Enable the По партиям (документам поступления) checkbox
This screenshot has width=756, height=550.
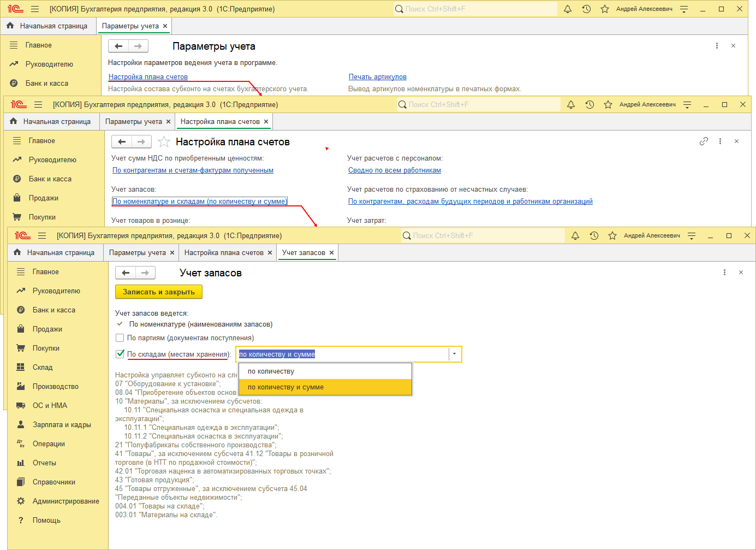[x=120, y=338]
